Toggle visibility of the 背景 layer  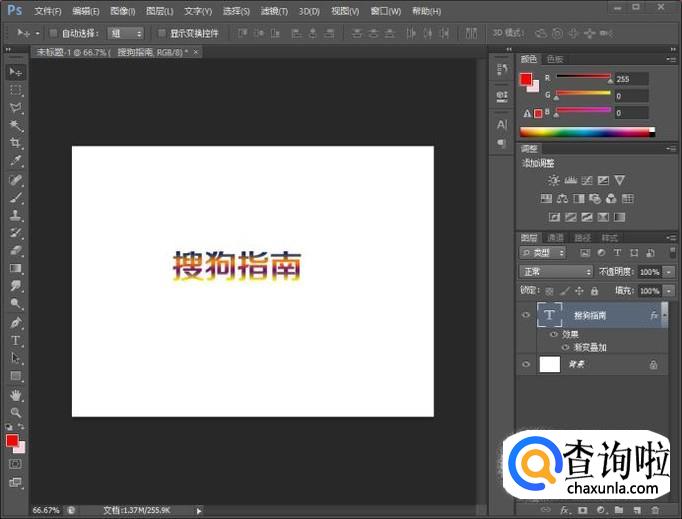pos(526,365)
